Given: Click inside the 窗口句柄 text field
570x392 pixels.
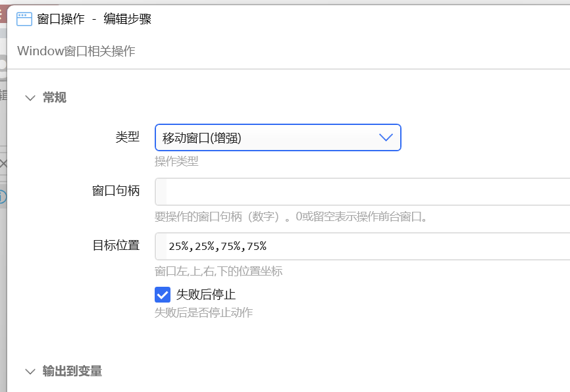Looking at the screenshot, I should point(363,191).
